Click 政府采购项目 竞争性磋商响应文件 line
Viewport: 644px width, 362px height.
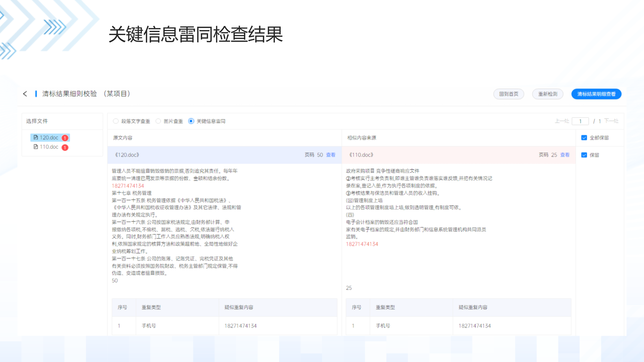383,171
